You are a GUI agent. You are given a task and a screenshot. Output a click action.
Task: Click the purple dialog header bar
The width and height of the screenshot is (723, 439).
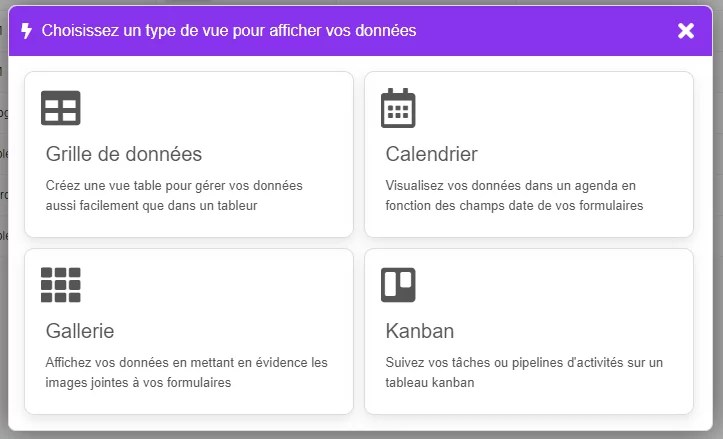(x=550, y=31)
